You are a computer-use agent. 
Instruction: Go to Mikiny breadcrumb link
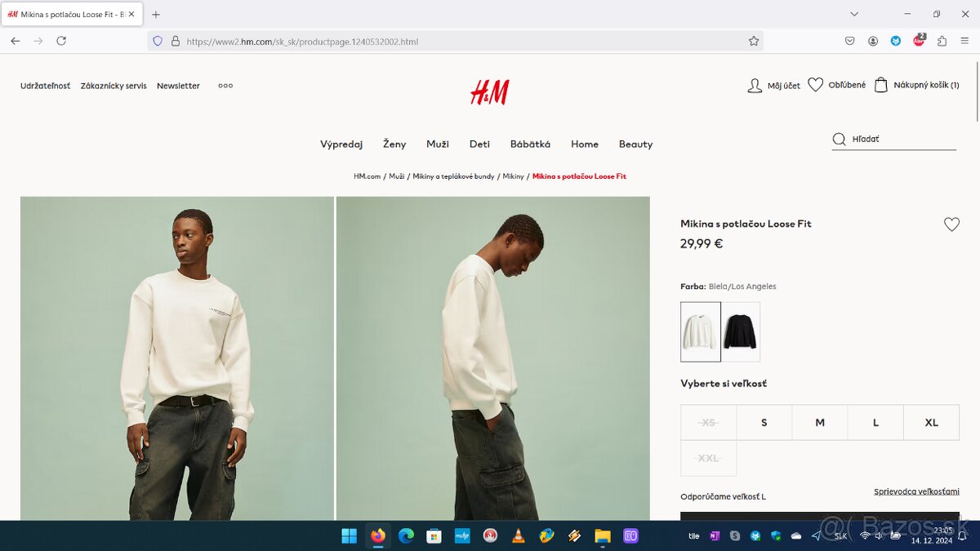pyautogui.click(x=513, y=176)
